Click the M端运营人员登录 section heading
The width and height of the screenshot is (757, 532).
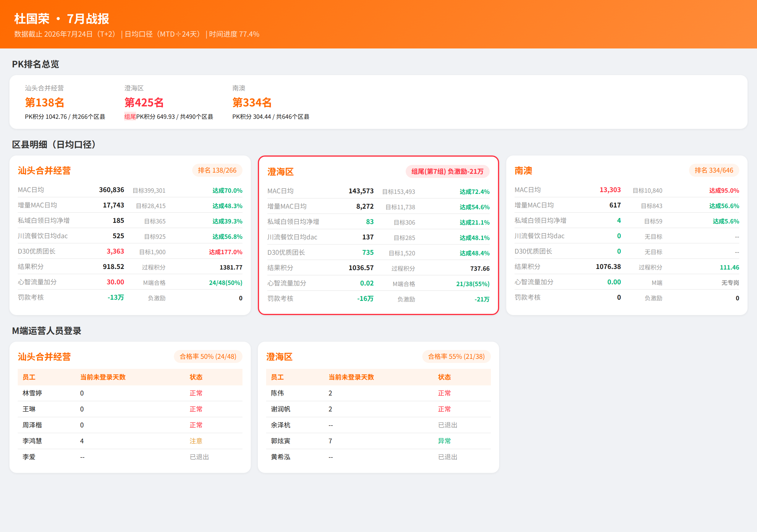coord(46,331)
